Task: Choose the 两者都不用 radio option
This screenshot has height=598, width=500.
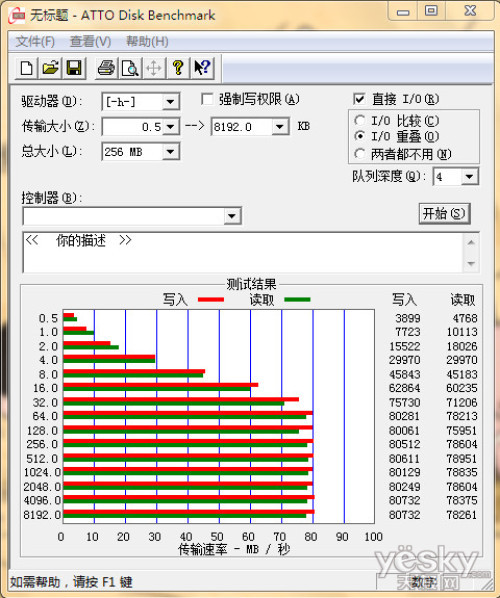Action: (x=359, y=154)
